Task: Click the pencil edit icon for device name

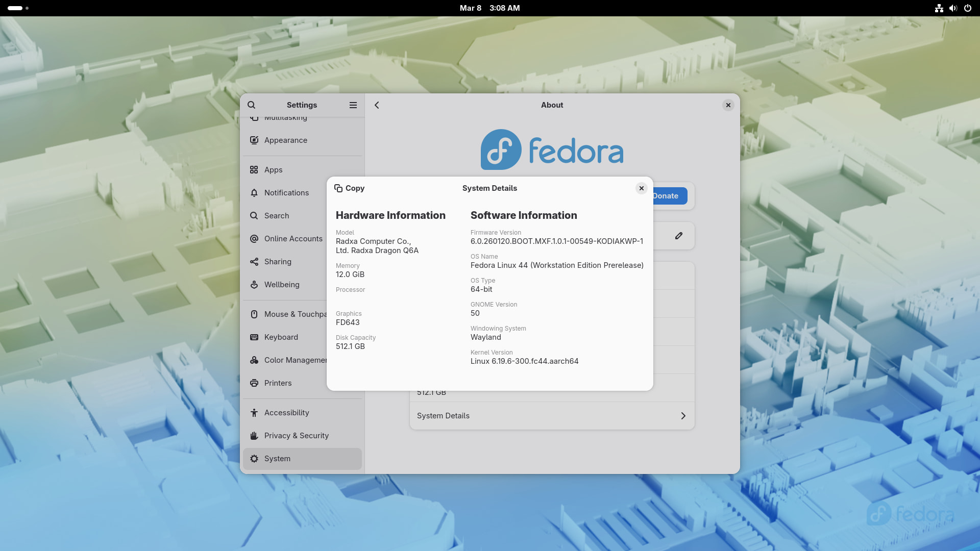Action: coord(679,236)
